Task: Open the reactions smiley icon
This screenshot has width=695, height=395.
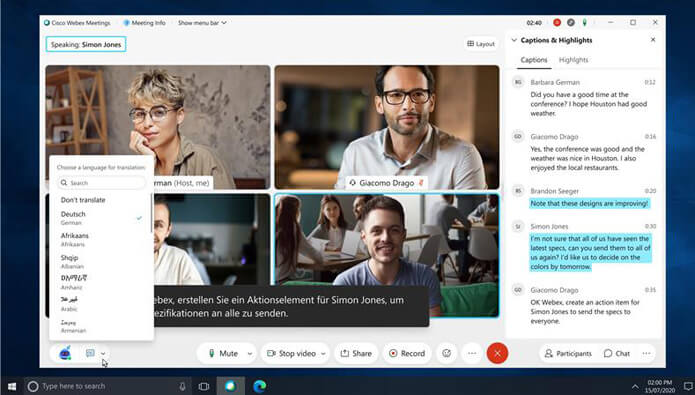Action: click(446, 353)
